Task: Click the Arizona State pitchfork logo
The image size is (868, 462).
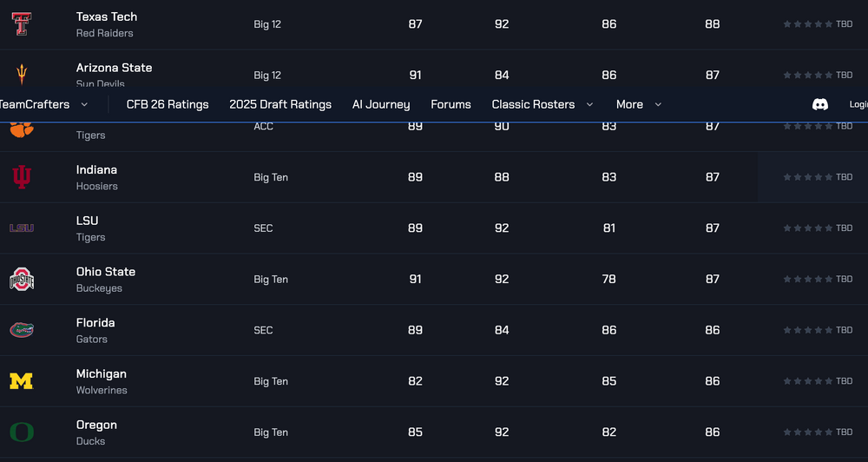Action: click(x=22, y=73)
